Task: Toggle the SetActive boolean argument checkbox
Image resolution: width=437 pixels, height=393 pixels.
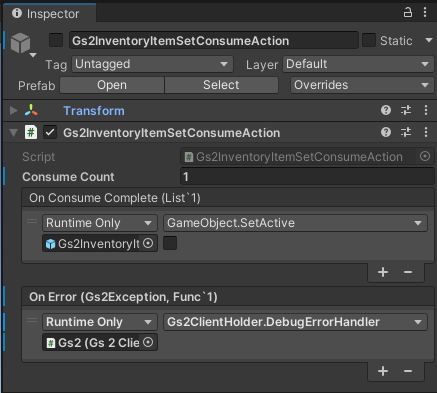Action: pos(170,243)
